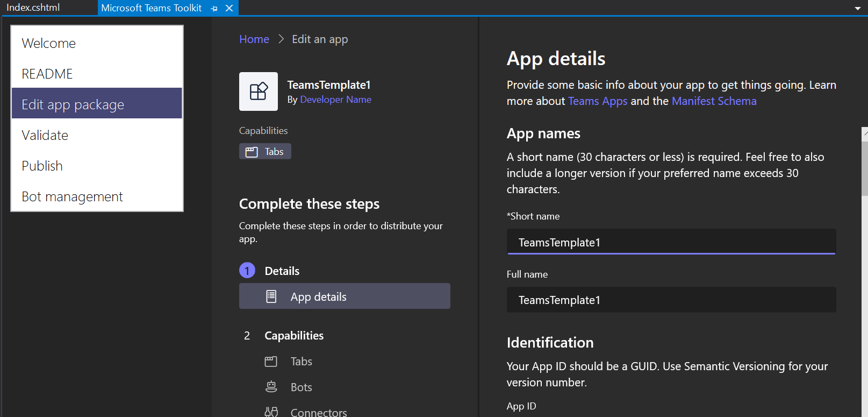Image resolution: width=868 pixels, height=417 pixels.
Task: Close the Microsoft Teams Toolkit tab
Action: (229, 8)
